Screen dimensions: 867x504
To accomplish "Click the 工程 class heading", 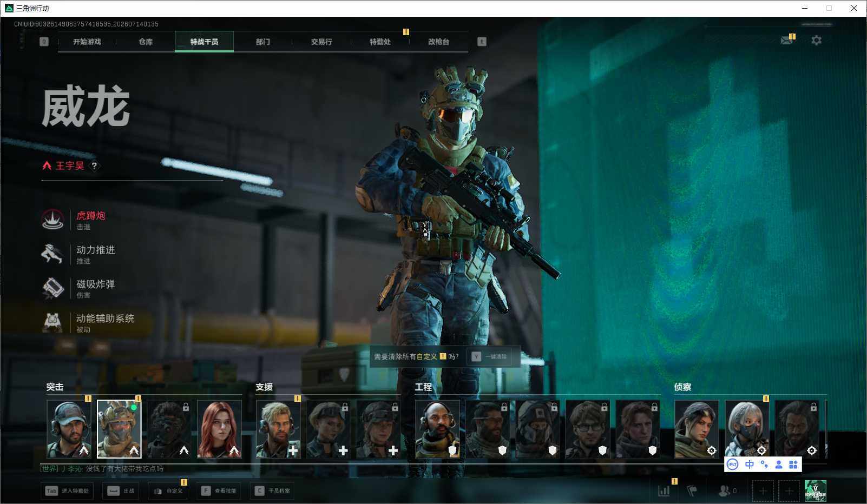I will pyautogui.click(x=423, y=387).
